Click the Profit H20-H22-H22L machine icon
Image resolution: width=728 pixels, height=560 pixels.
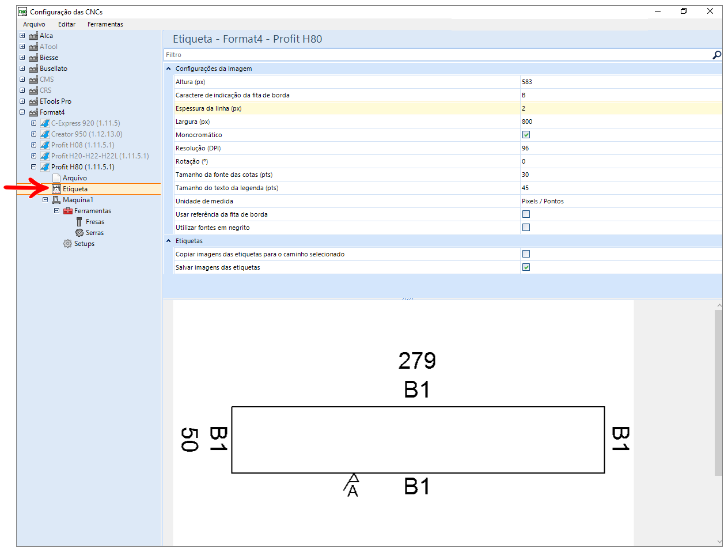tap(45, 156)
